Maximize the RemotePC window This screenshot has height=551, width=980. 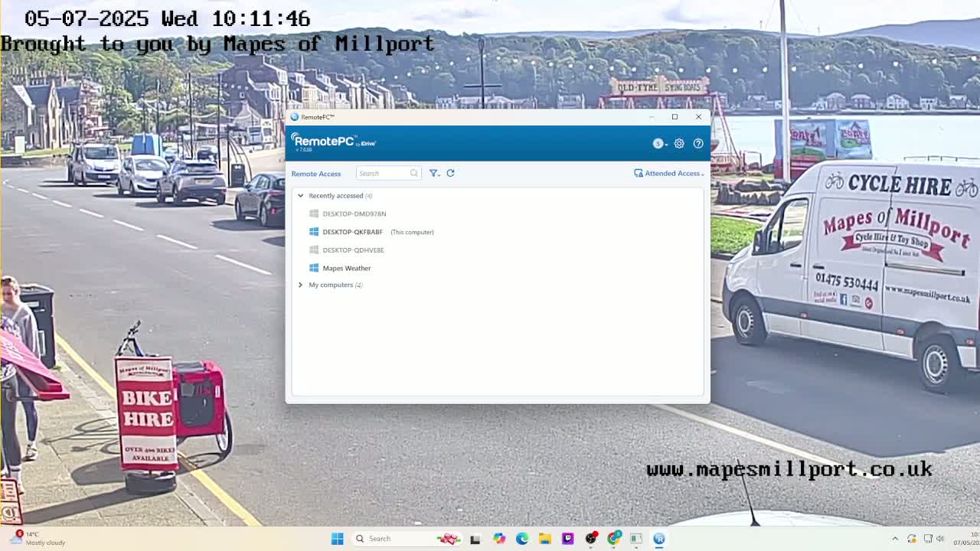pos(675,117)
